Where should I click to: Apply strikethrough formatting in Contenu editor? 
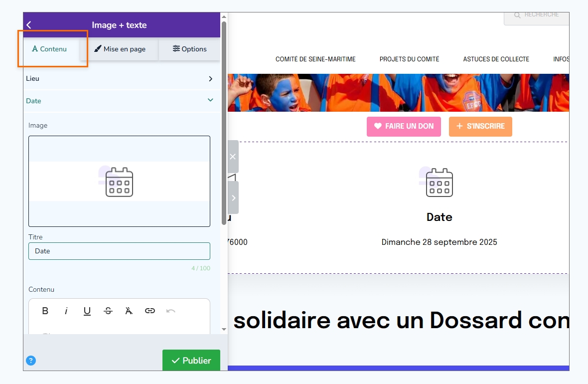108,311
